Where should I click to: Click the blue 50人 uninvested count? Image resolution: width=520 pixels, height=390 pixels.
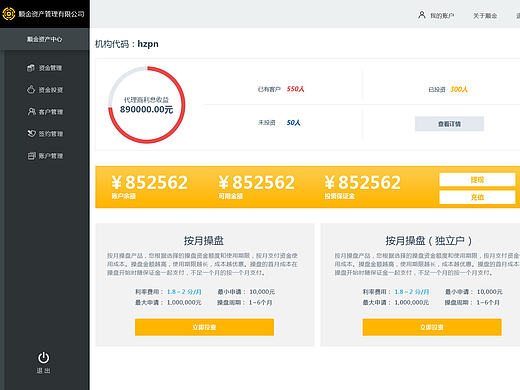(x=293, y=123)
